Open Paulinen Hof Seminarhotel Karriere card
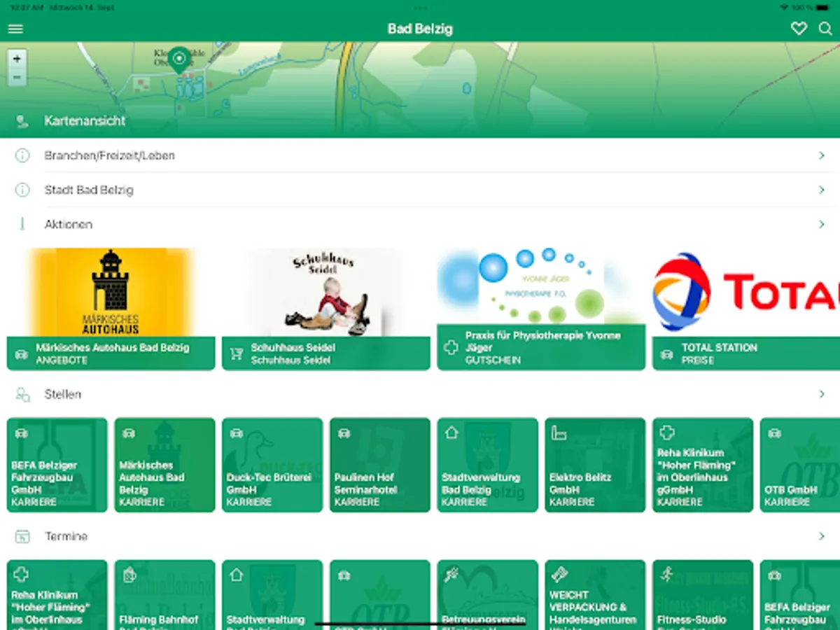 pyautogui.click(x=380, y=465)
